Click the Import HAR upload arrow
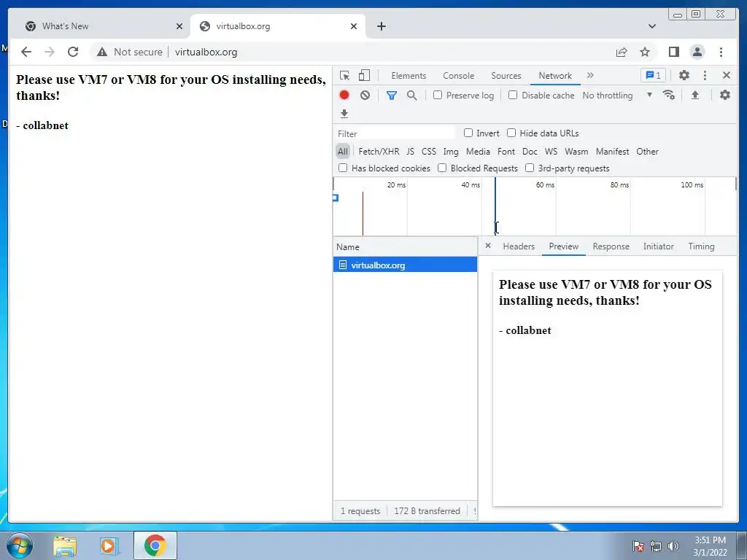The image size is (747, 560). click(x=695, y=95)
